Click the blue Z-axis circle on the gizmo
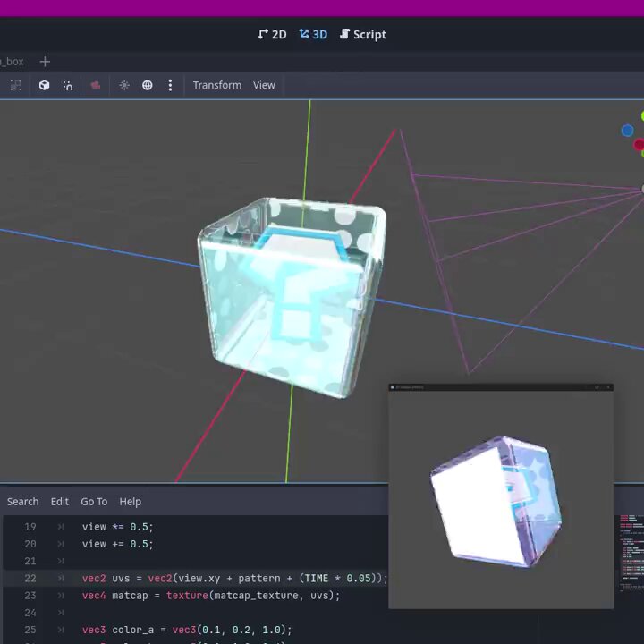 (627, 131)
